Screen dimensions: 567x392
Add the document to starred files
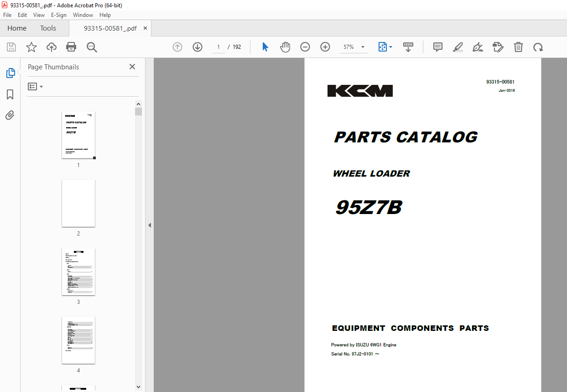[x=31, y=47]
